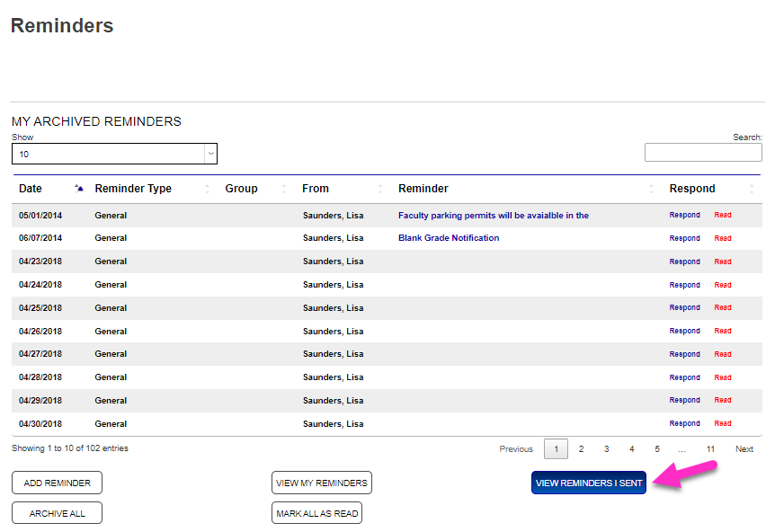Jump to page 11 of results
This screenshot has width=775, height=532.
click(710, 449)
